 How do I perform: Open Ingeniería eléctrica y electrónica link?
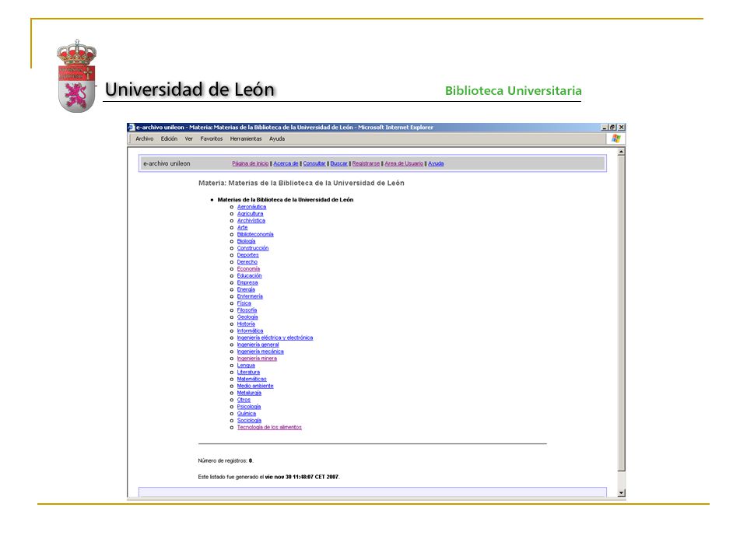tap(275, 338)
